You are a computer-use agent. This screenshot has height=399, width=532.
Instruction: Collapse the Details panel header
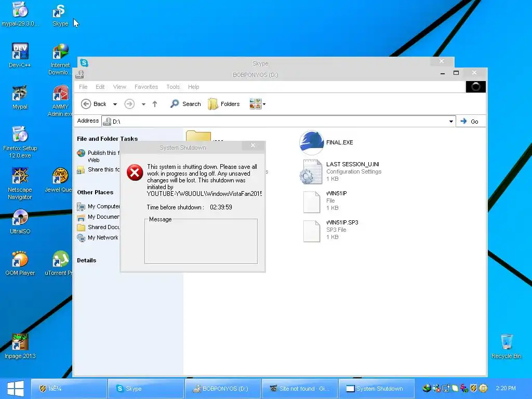(87, 260)
